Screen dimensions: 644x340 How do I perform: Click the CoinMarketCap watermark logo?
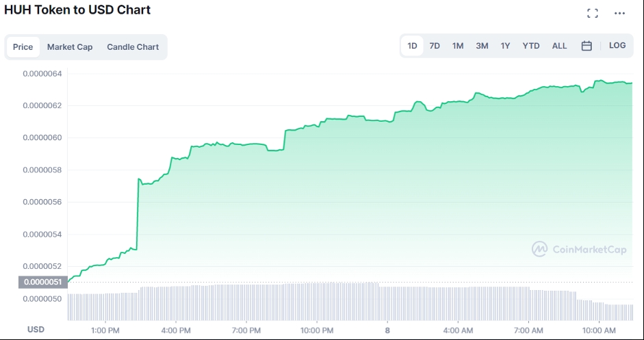[x=579, y=249]
